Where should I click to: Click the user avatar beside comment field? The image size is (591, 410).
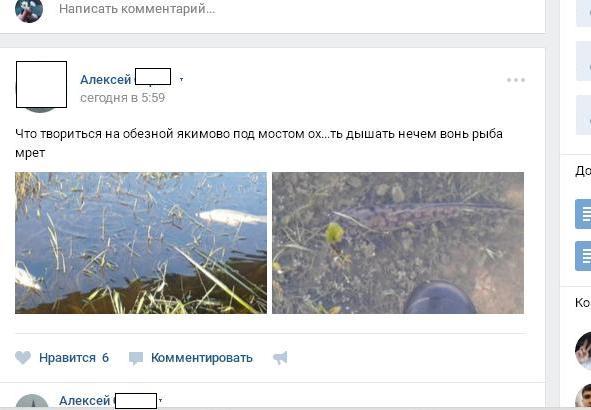coord(29,9)
